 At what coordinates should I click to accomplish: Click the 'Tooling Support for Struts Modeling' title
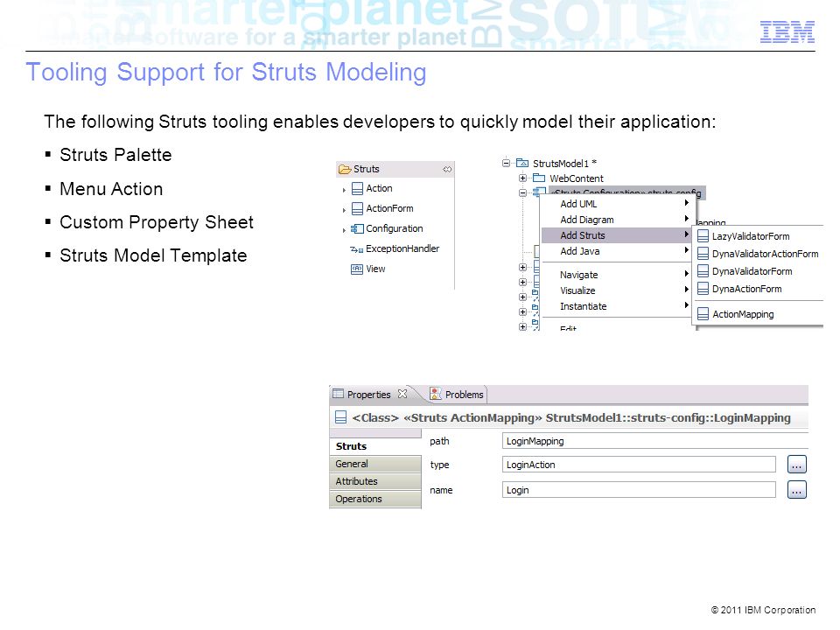coord(226,73)
